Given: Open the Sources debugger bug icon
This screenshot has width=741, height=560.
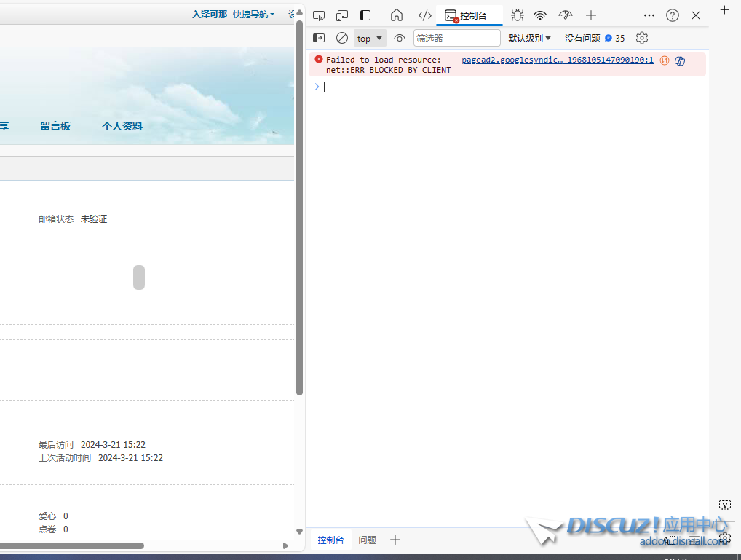Looking at the screenshot, I should click(517, 15).
